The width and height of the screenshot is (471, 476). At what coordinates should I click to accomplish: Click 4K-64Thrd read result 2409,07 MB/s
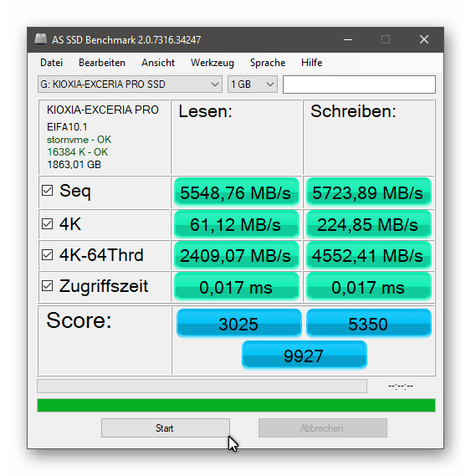click(236, 256)
